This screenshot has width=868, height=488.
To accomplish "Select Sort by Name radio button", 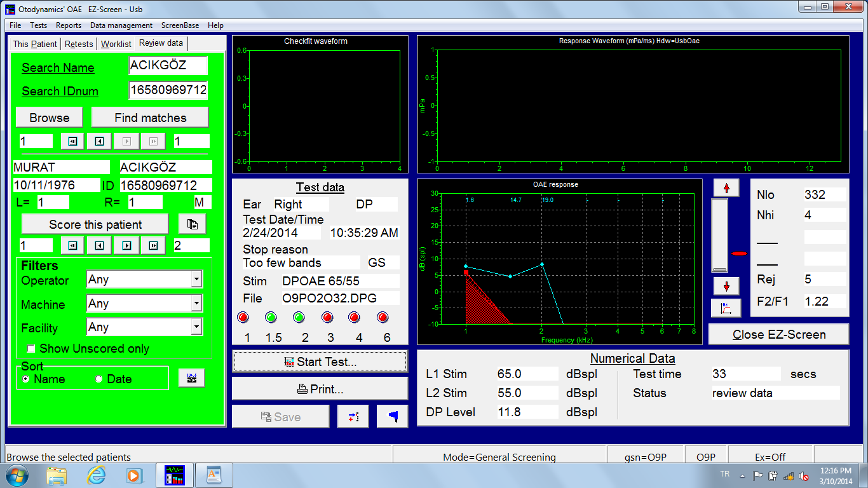I will 26,379.
